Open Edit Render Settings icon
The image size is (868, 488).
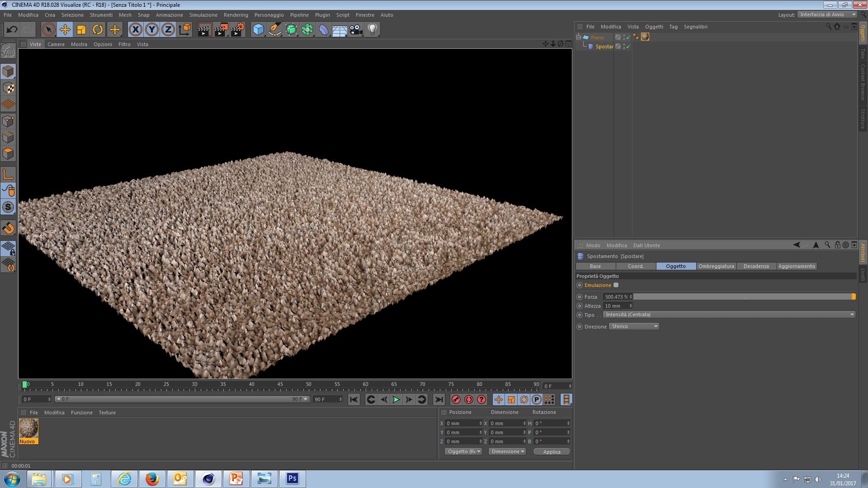tap(237, 30)
